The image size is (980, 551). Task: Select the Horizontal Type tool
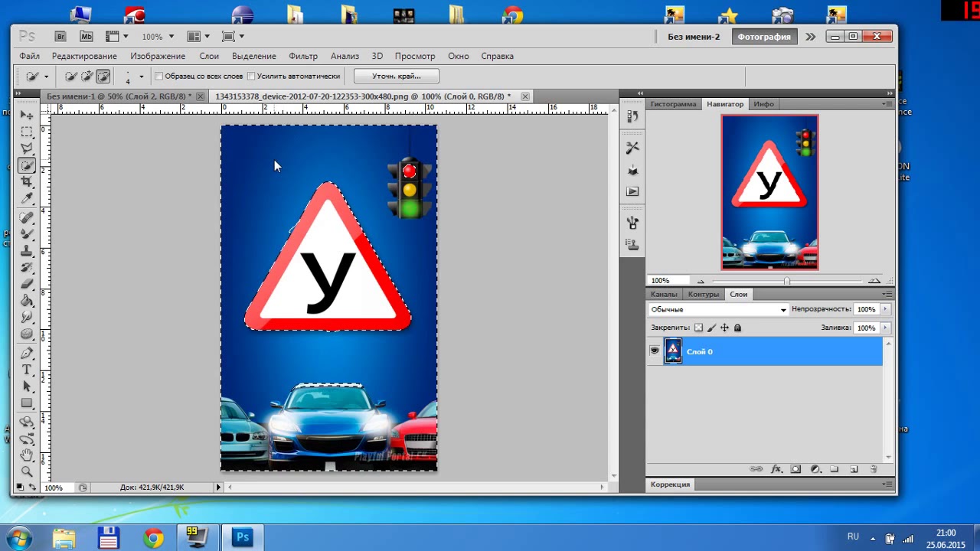tap(27, 370)
